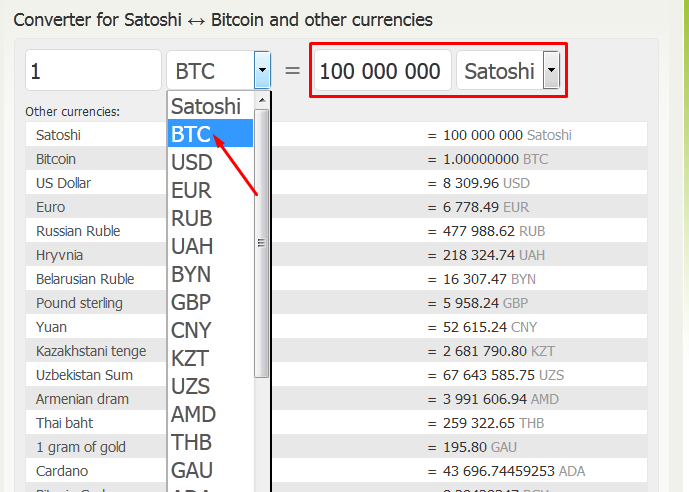Screen dimensions: 689x492
Task: Open the BTC currency dropdown arrow
Action: coord(262,70)
